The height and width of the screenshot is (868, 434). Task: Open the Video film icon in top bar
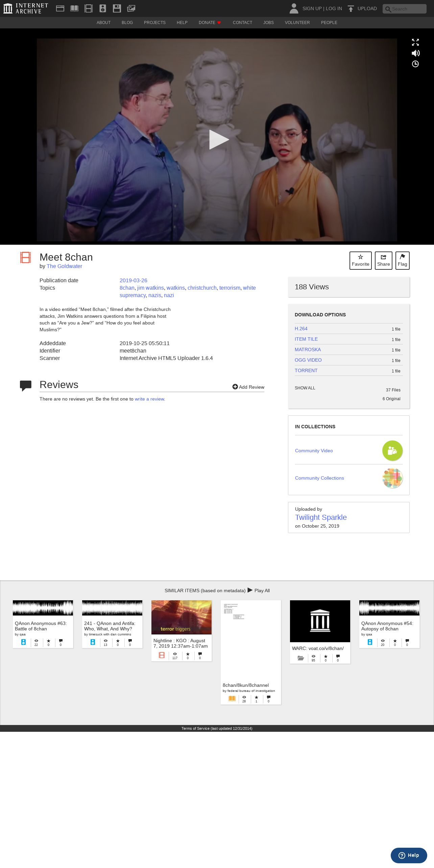click(x=89, y=8)
